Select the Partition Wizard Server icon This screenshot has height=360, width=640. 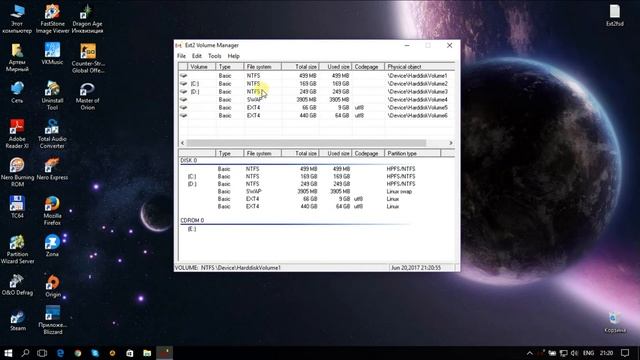pos(17,249)
